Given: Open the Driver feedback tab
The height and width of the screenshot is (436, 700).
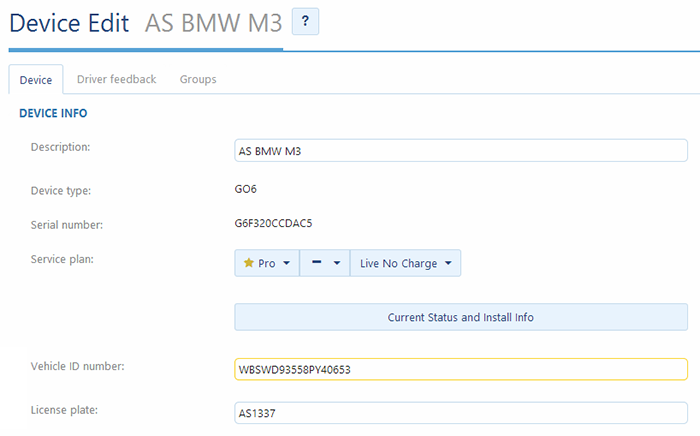Looking at the screenshot, I should (x=116, y=80).
